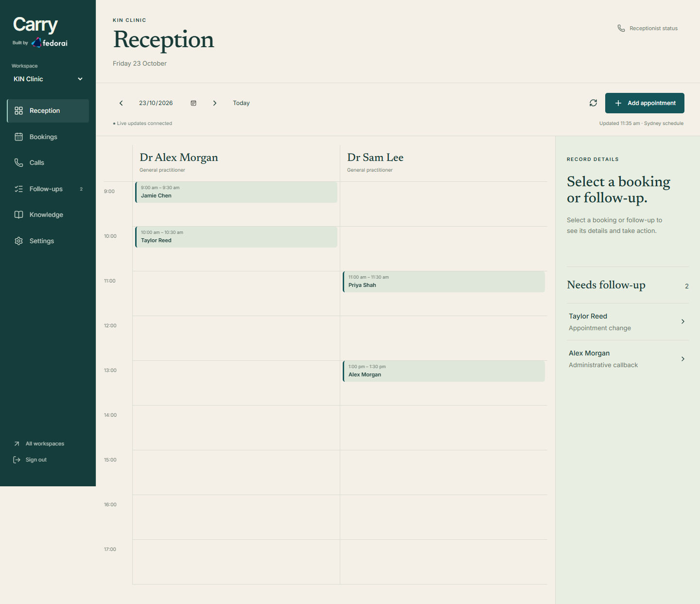Open the KIN Clinic workspace dropdown
The height and width of the screenshot is (604, 700).
coord(48,79)
